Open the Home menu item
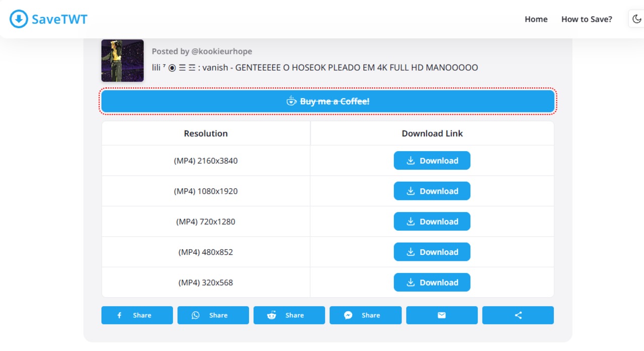This screenshot has height=351, width=644. click(536, 19)
